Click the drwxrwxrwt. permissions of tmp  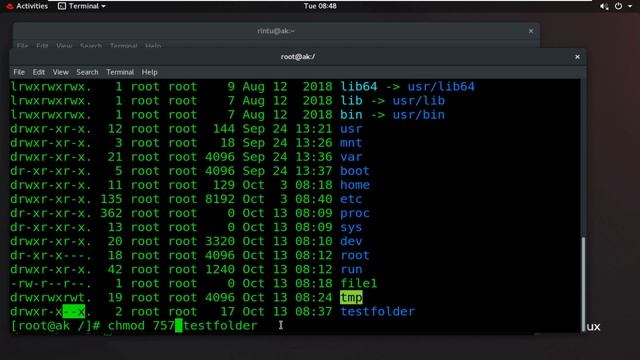(51, 298)
